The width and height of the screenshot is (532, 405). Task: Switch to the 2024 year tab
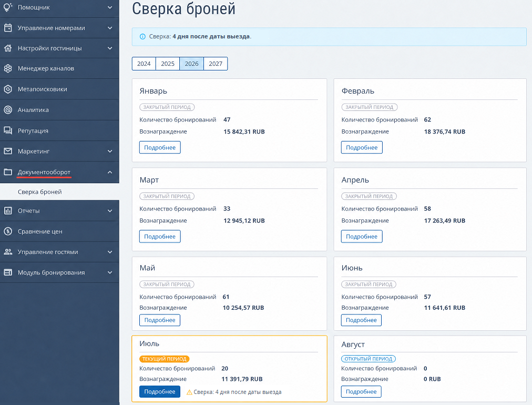click(x=144, y=64)
